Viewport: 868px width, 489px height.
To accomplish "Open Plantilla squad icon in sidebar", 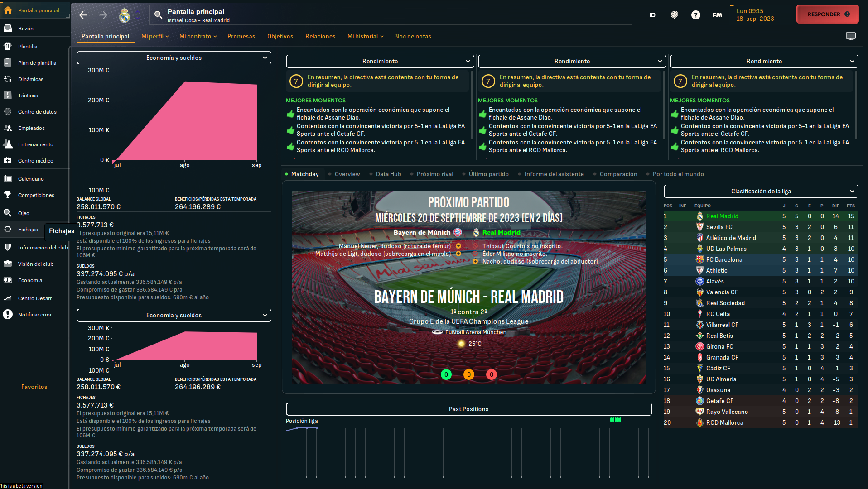I will coord(8,46).
